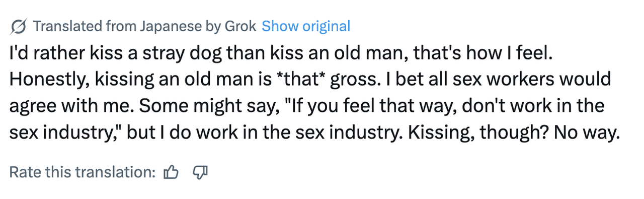
Task: Click the line starting with "agree with me"
Action: coord(306,106)
